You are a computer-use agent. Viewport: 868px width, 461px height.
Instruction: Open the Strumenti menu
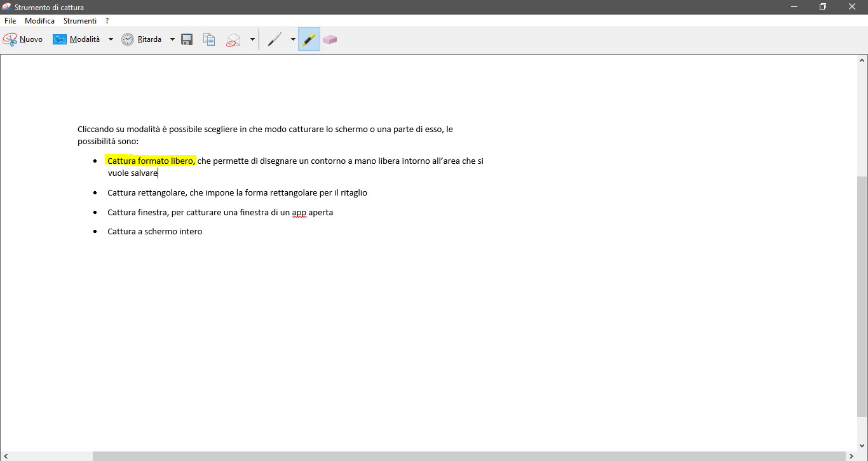[x=79, y=20]
